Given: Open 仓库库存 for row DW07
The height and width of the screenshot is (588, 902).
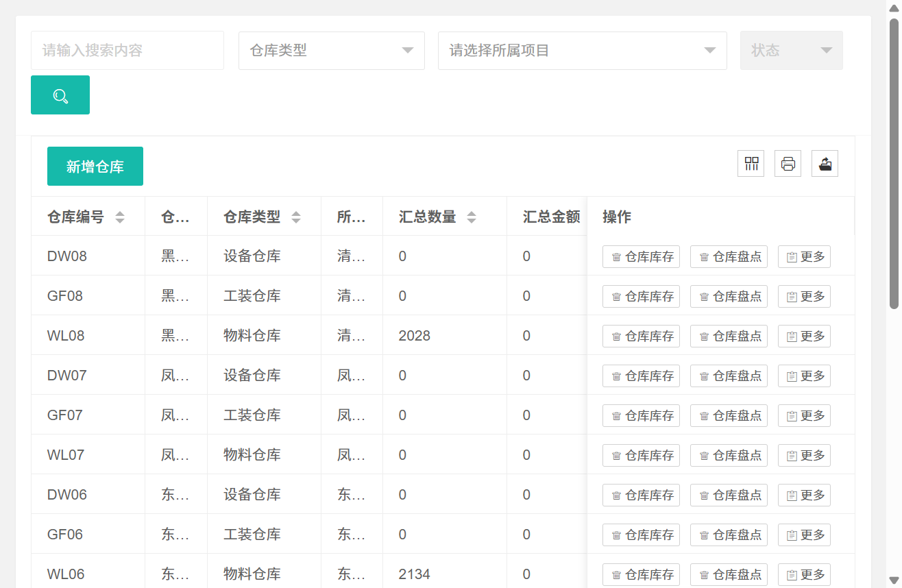Looking at the screenshot, I should [x=642, y=376].
